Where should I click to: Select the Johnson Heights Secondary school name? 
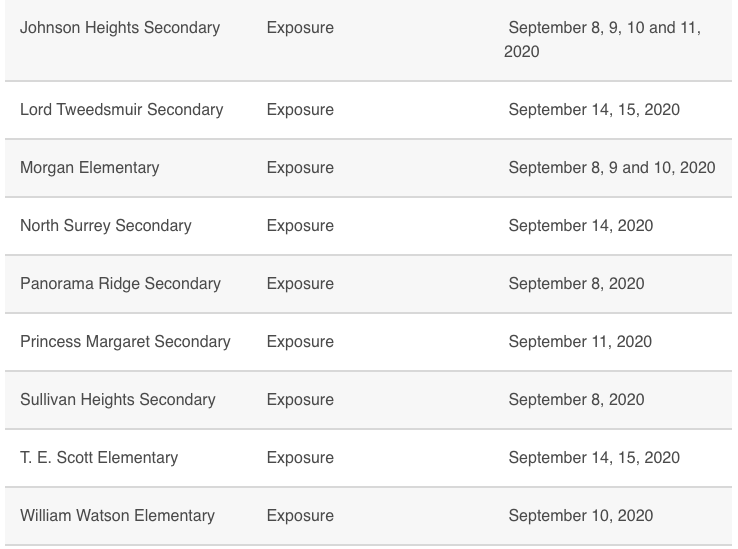pos(120,28)
